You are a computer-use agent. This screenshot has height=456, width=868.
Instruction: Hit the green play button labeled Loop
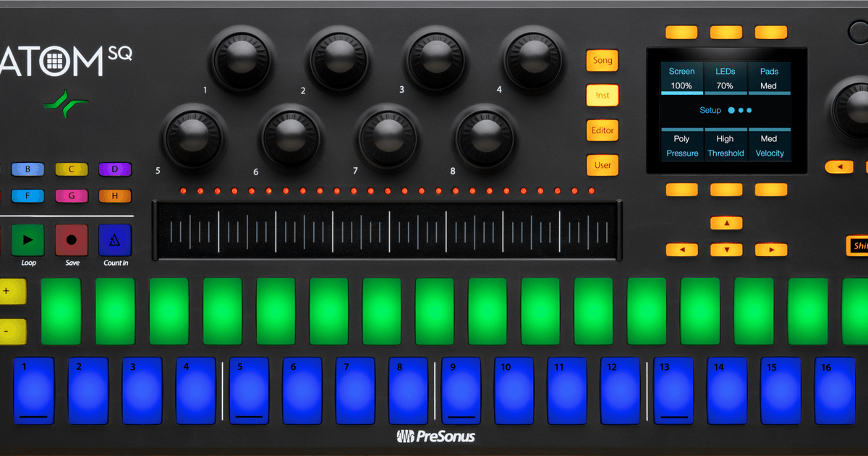28,240
